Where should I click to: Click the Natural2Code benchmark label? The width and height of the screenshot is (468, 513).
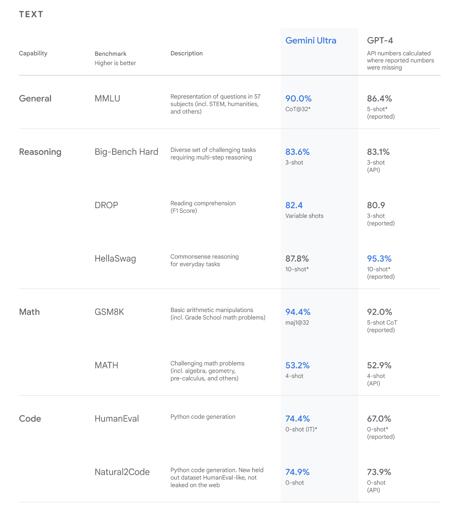[x=122, y=472]
